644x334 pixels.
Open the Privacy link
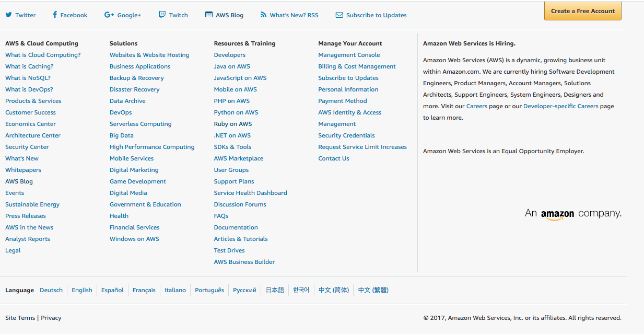[51, 318]
